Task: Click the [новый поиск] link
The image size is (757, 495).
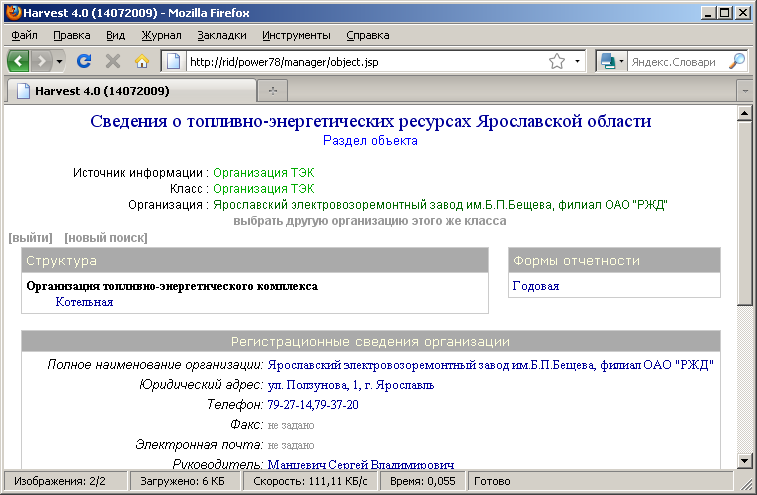Action: click(x=106, y=238)
